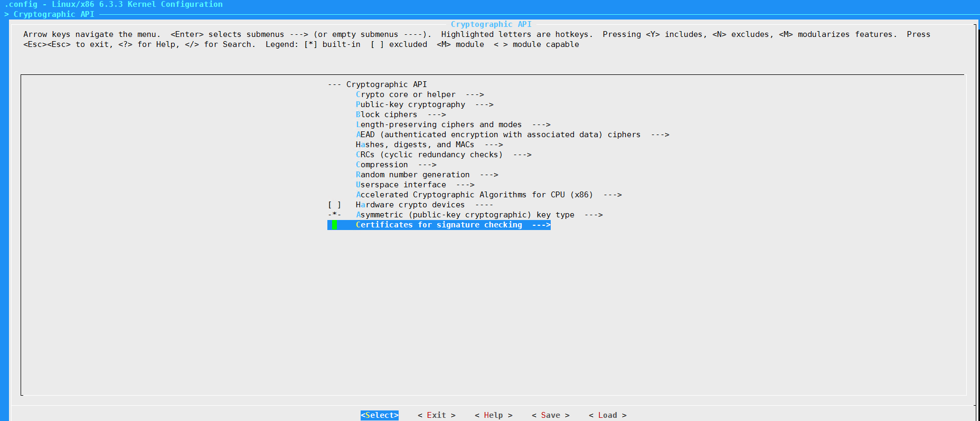Expand arrow for Accelerated Cryptographic Algorithms

(x=612, y=195)
